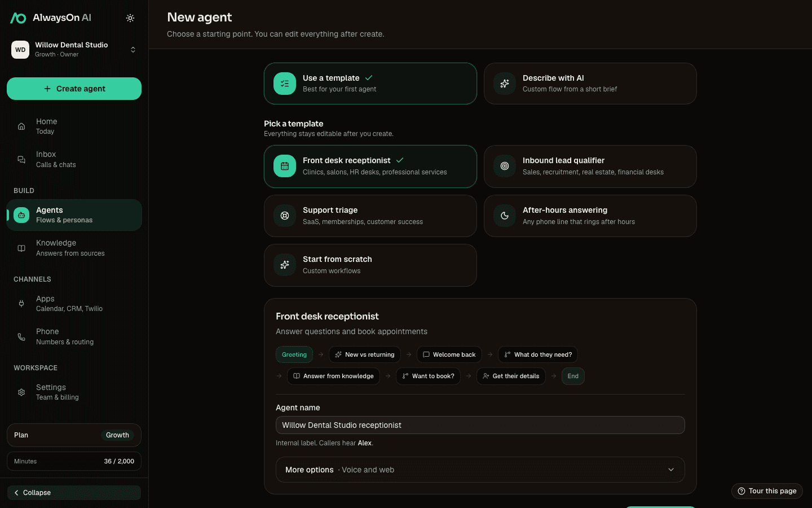
Task: Click the Agent name input field
Action: click(x=480, y=425)
